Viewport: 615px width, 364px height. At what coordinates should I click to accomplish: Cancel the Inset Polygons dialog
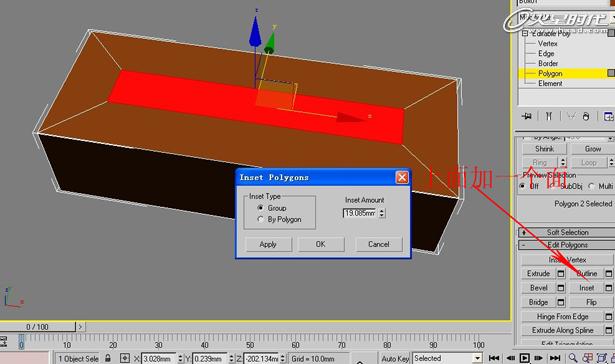(378, 244)
